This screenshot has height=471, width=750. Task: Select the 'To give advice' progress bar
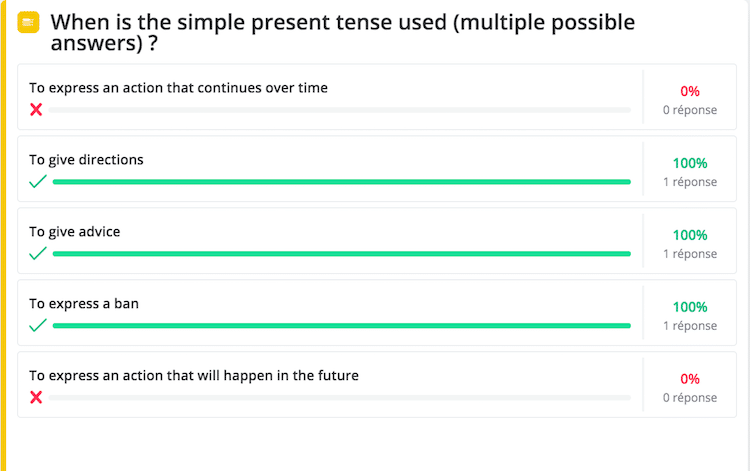click(342, 254)
